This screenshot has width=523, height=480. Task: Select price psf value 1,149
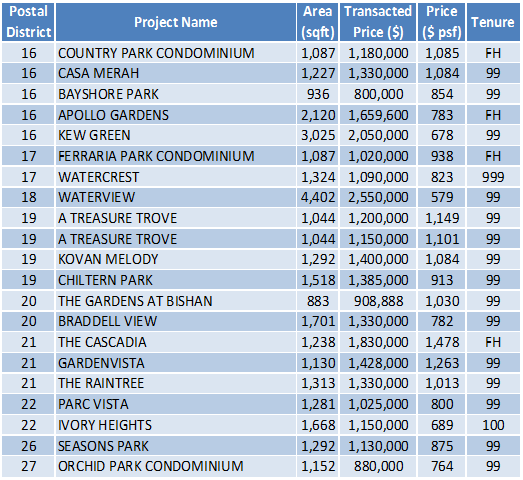(442, 218)
